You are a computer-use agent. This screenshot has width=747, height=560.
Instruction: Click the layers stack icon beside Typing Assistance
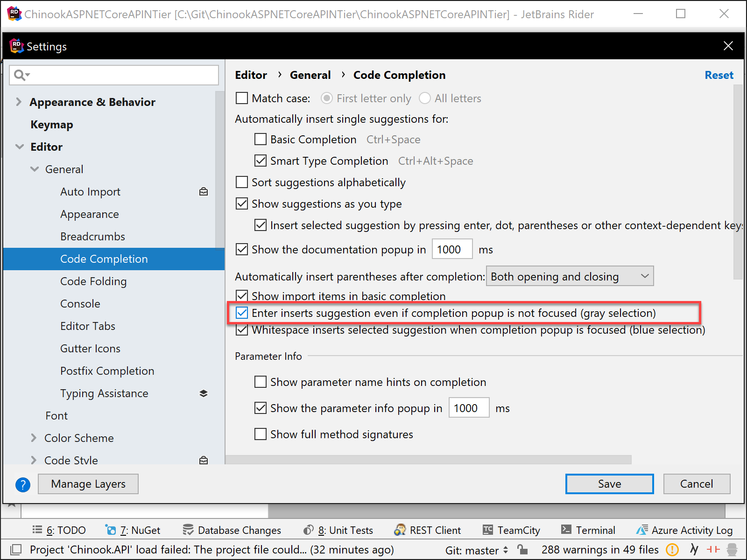tap(204, 393)
